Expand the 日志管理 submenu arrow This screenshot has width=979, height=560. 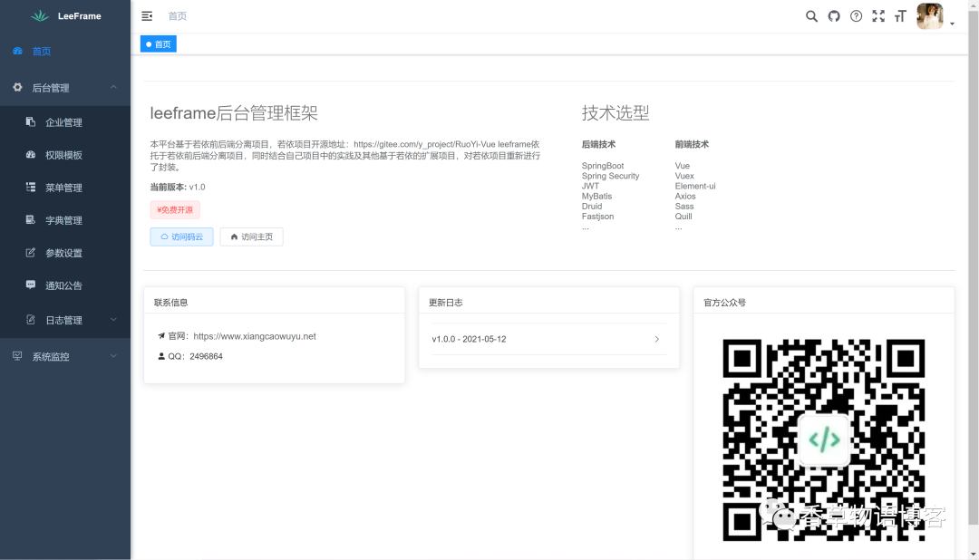113,320
